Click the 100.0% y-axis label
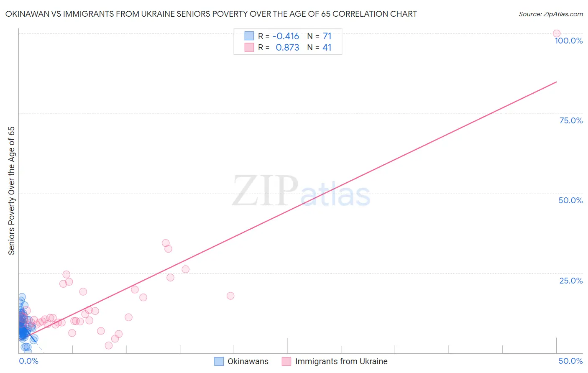The image size is (588, 373). coord(569,41)
